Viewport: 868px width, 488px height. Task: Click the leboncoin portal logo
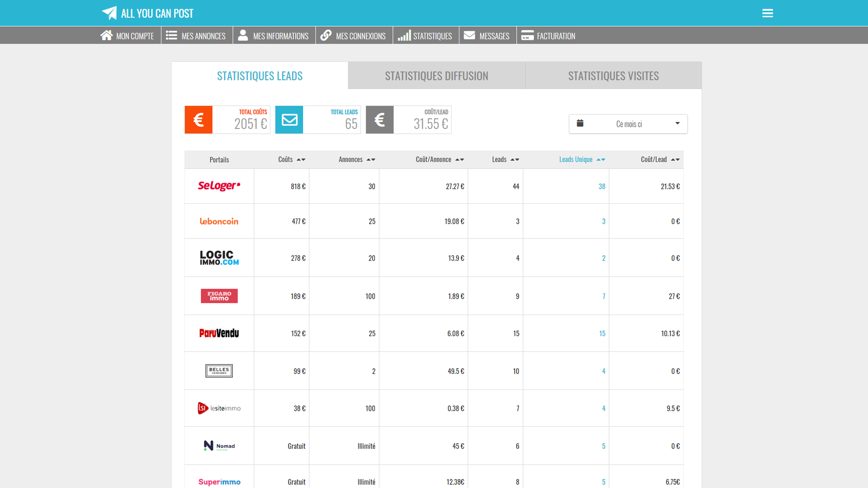(219, 221)
